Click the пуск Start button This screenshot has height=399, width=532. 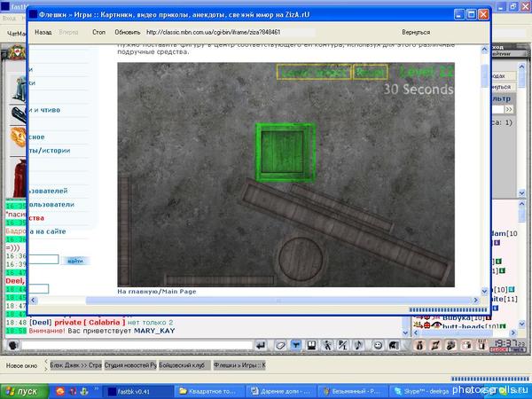click(24, 392)
